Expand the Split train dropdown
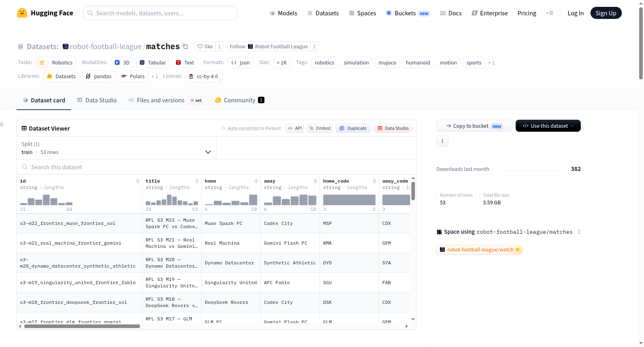 pos(116,148)
